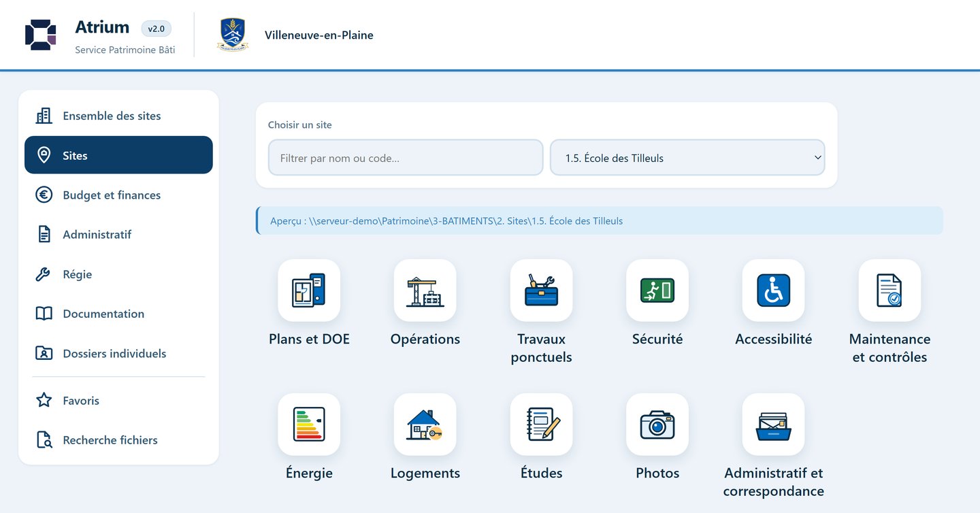The width and height of the screenshot is (980, 513).
Task: Click the Filtrer par nom ou code field
Action: [406, 158]
